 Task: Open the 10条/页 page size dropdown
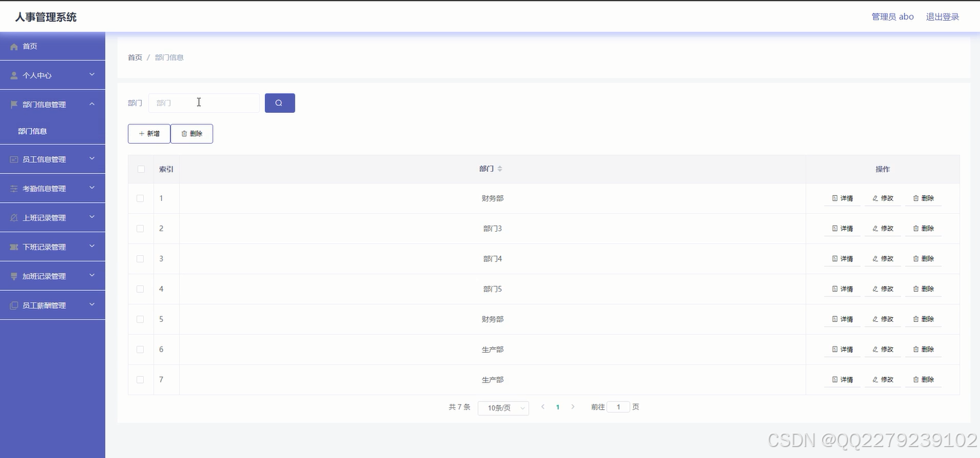click(503, 407)
